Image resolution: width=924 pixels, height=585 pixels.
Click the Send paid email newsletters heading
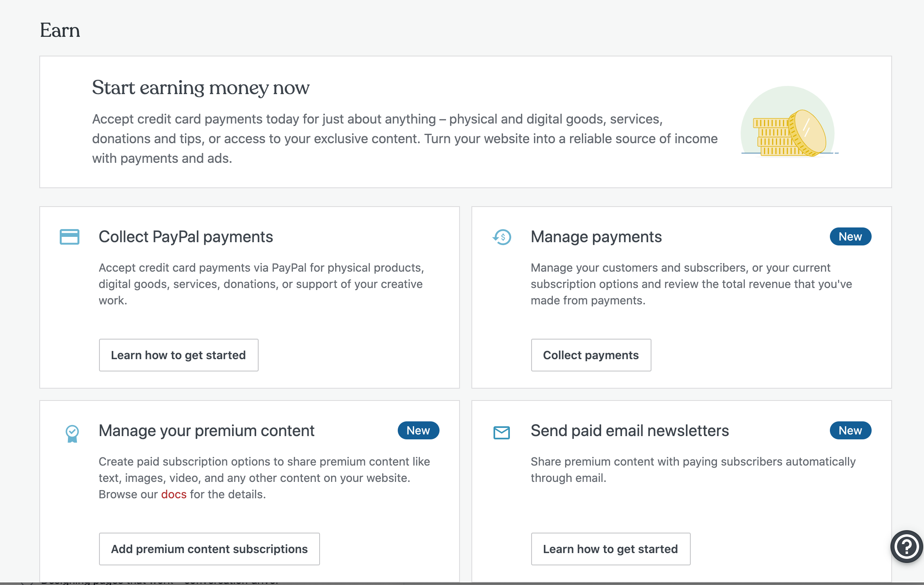point(629,430)
